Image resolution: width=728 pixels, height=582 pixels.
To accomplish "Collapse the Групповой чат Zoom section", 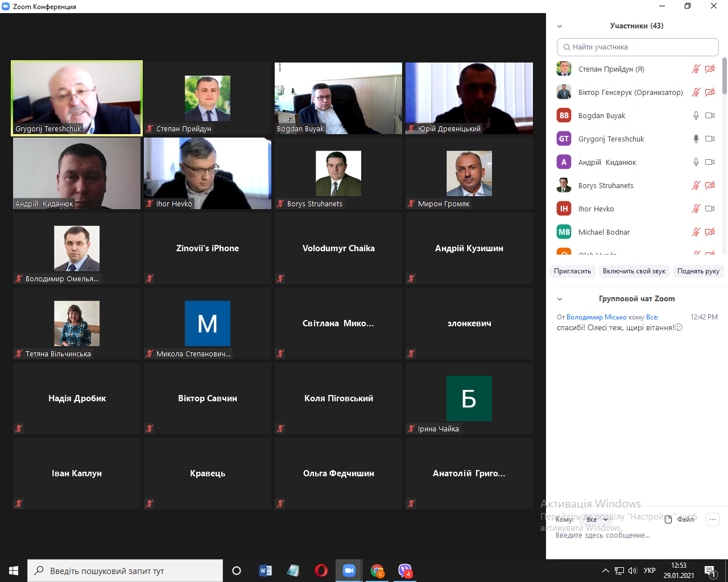I will [x=560, y=299].
